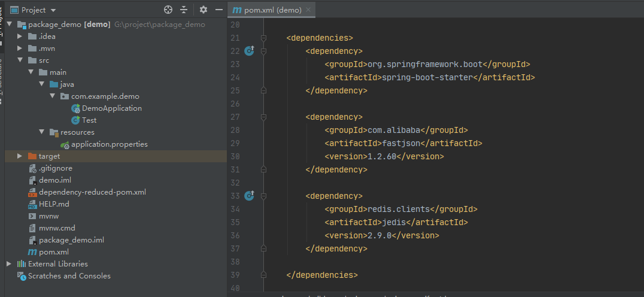Hide the Project tool window
The image size is (644, 297).
(219, 10)
